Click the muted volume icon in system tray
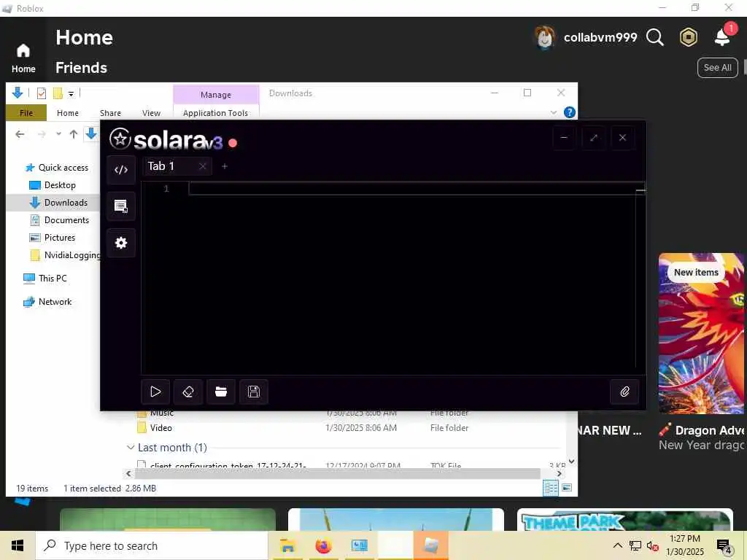Screen dimensions: 747x560 click(x=652, y=545)
